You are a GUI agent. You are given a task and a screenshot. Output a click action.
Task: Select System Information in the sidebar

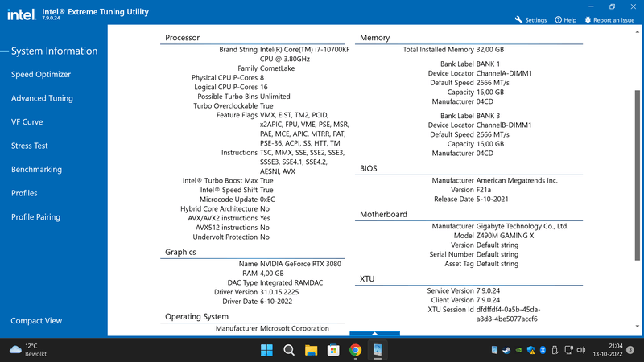point(54,51)
